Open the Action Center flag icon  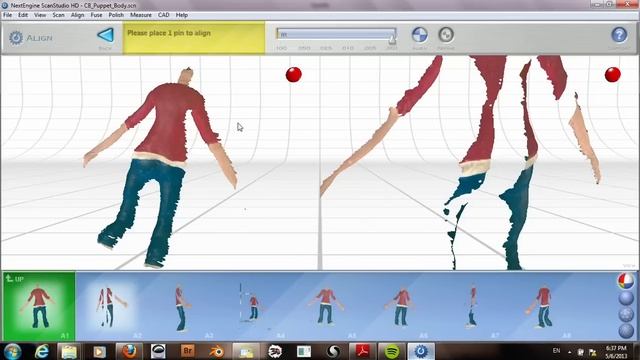pos(593,352)
